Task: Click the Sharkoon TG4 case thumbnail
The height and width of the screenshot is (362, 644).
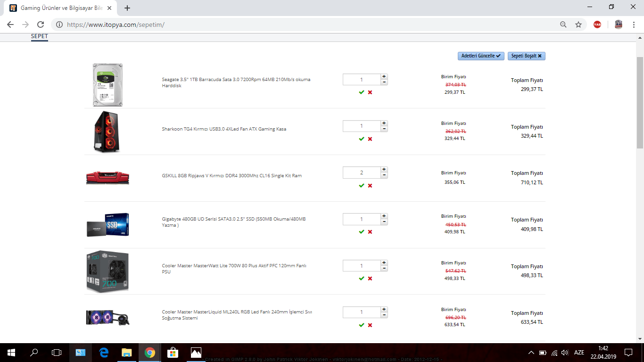Action: click(107, 132)
